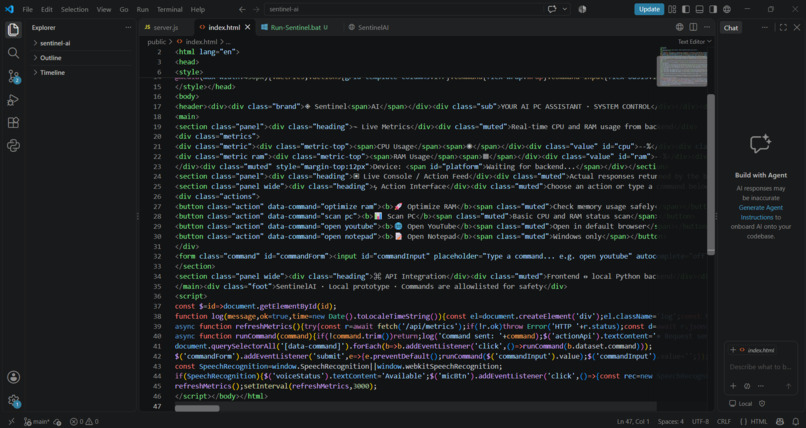Open the Help menu
This screenshot has width=806, height=428.
coord(197,9)
